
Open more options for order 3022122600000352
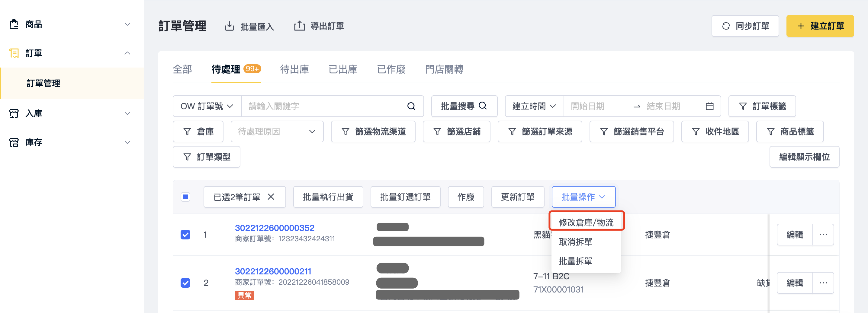coord(823,235)
